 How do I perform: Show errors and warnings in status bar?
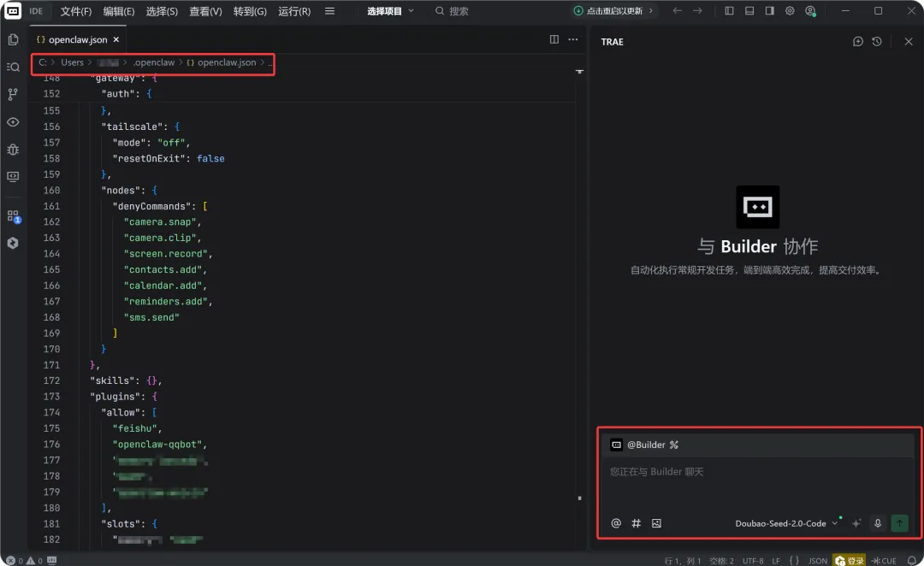[x=24, y=561]
